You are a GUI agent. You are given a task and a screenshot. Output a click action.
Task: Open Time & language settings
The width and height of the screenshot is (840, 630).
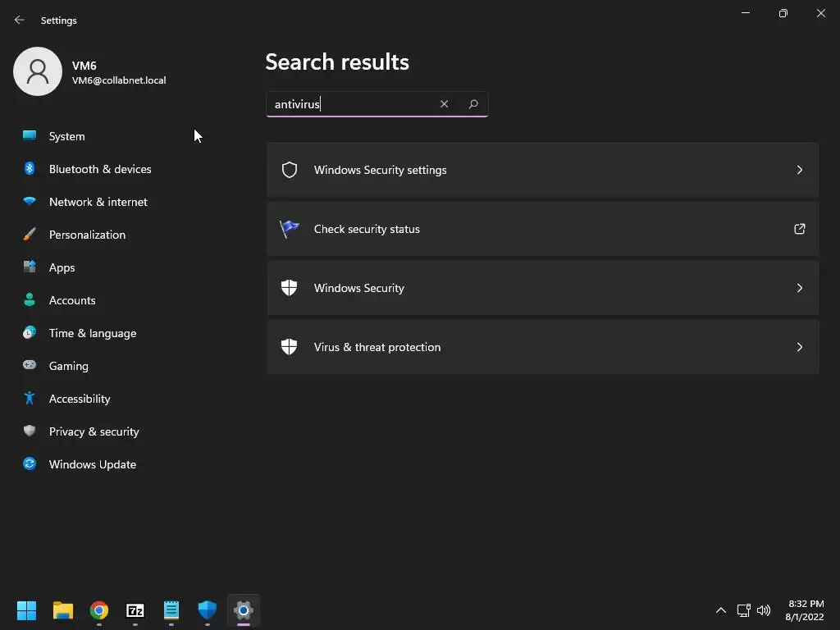(x=93, y=333)
